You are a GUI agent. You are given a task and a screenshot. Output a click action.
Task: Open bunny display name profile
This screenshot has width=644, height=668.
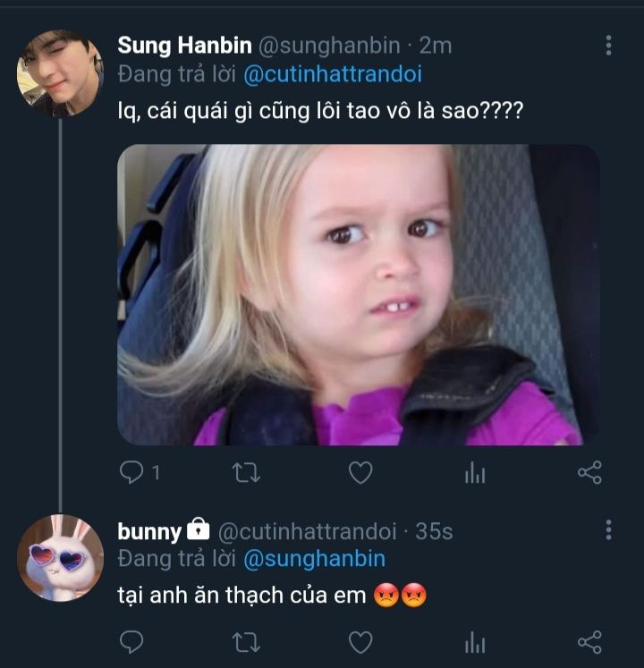[x=149, y=531]
